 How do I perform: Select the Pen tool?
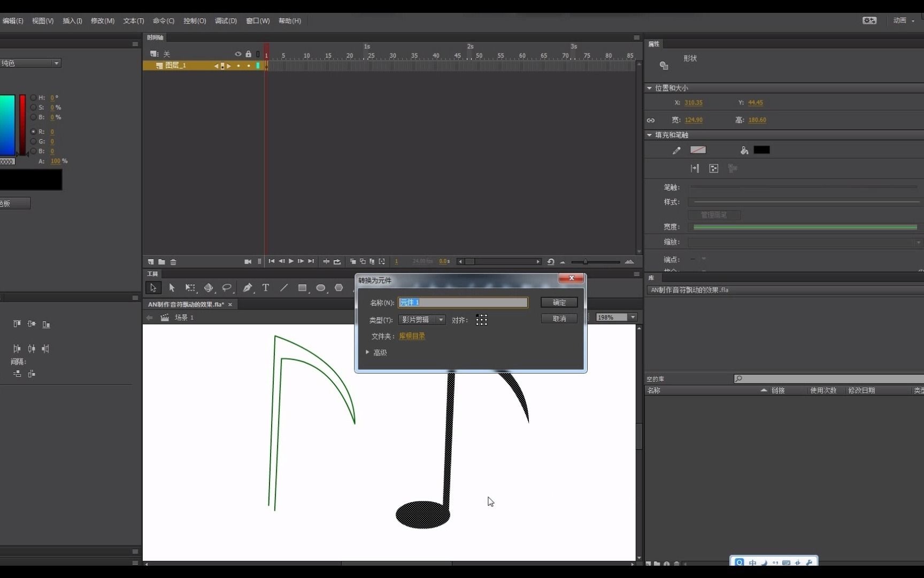click(247, 288)
